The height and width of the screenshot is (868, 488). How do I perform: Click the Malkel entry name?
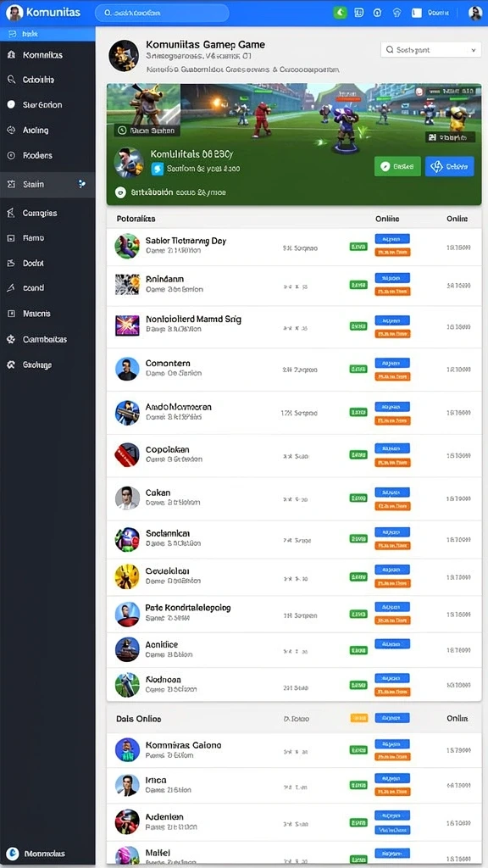[158, 852]
